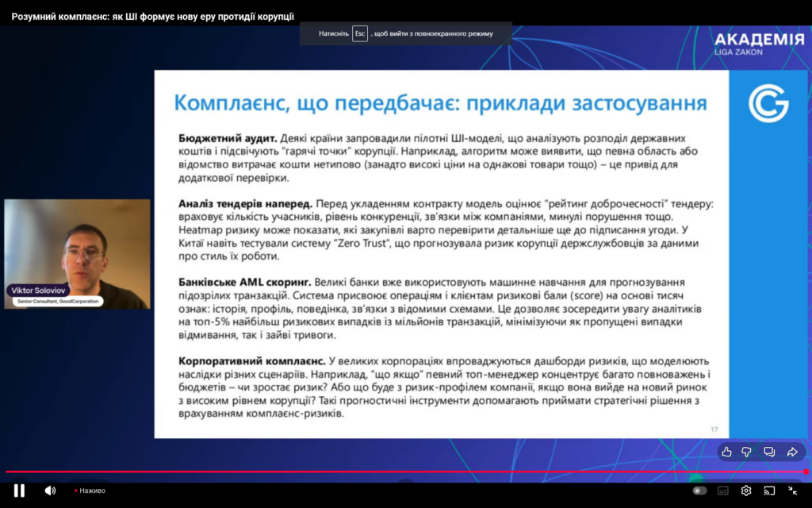Mute the video volume speaker icon
Viewport: 812px width, 508px height.
click(x=50, y=491)
